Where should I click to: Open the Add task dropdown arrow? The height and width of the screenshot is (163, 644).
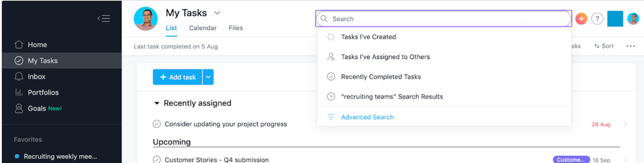pyautogui.click(x=208, y=77)
